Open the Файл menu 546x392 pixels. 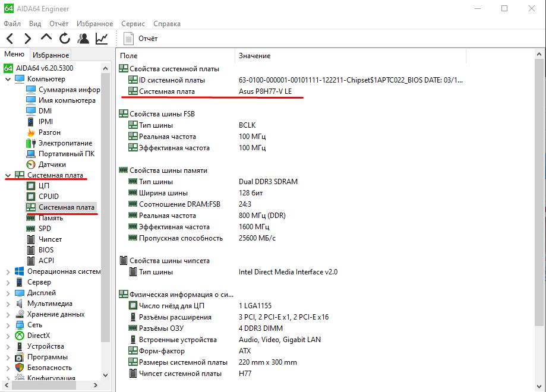pyautogui.click(x=12, y=24)
